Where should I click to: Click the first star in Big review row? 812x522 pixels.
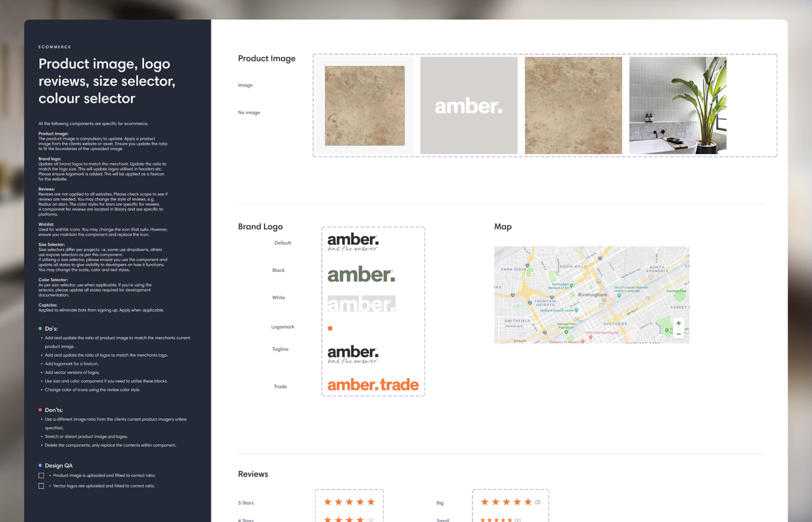click(x=485, y=502)
